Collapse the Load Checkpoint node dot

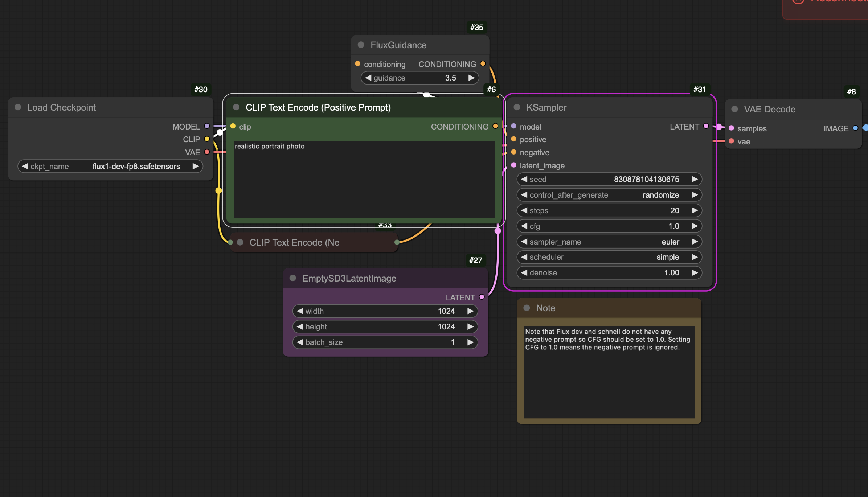click(x=18, y=107)
